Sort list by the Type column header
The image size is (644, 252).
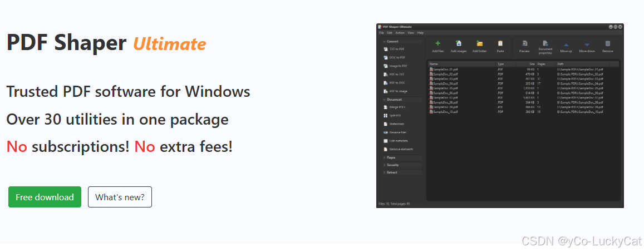(x=505, y=64)
